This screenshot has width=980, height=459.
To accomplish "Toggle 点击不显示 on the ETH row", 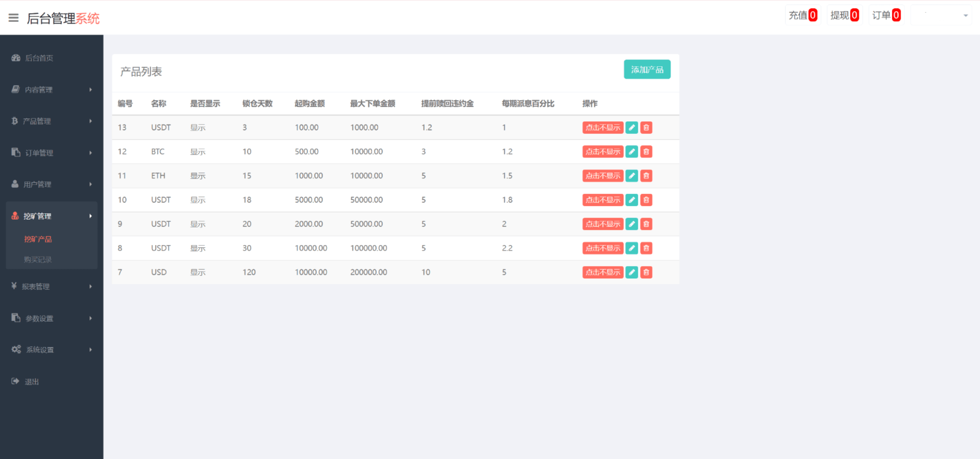I will click(603, 176).
